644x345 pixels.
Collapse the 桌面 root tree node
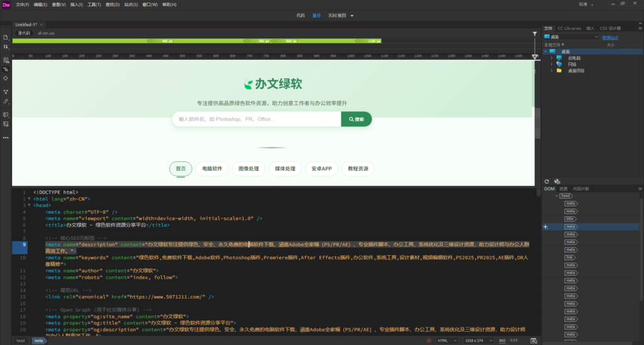click(546, 52)
